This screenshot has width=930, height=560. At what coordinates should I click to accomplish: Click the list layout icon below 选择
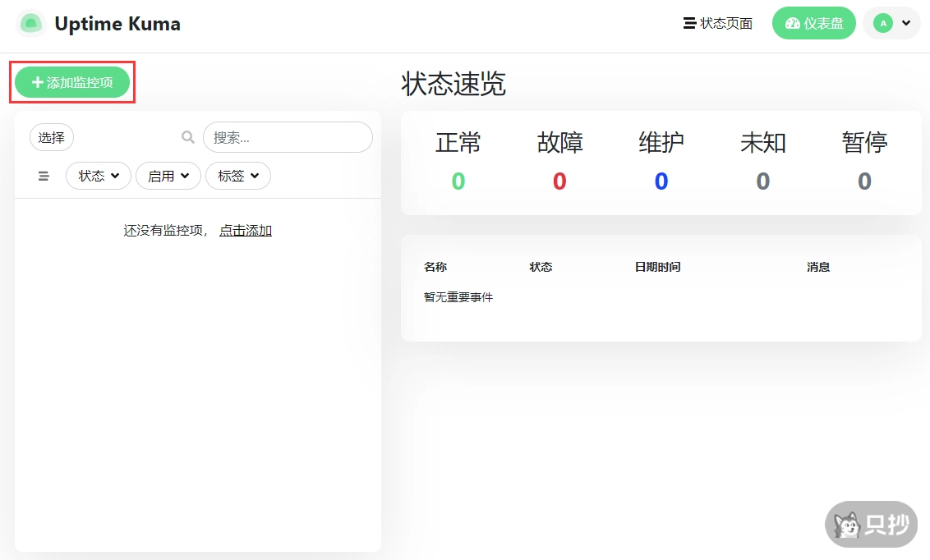(43, 175)
